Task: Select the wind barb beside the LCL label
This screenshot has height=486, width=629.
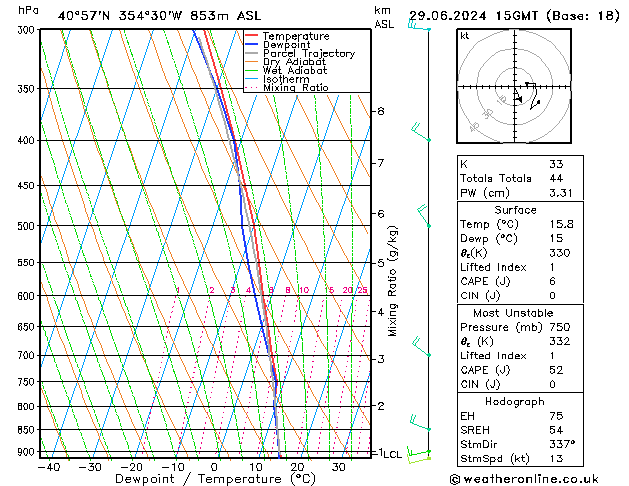Action: [420, 454]
